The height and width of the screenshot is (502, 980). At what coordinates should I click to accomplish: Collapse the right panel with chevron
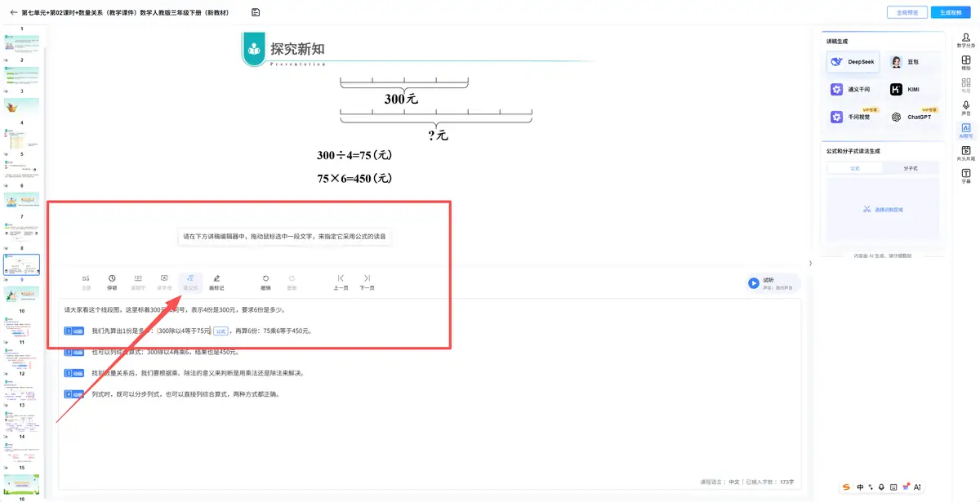[810, 263]
